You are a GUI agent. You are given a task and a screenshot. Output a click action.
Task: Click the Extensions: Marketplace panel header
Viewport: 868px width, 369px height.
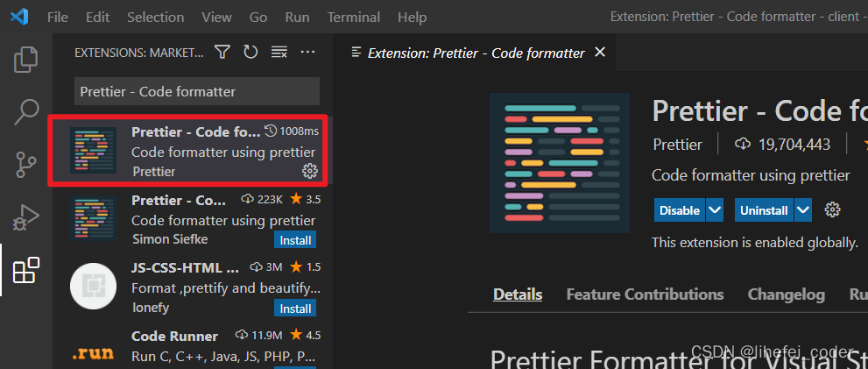[x=139, y=53]
